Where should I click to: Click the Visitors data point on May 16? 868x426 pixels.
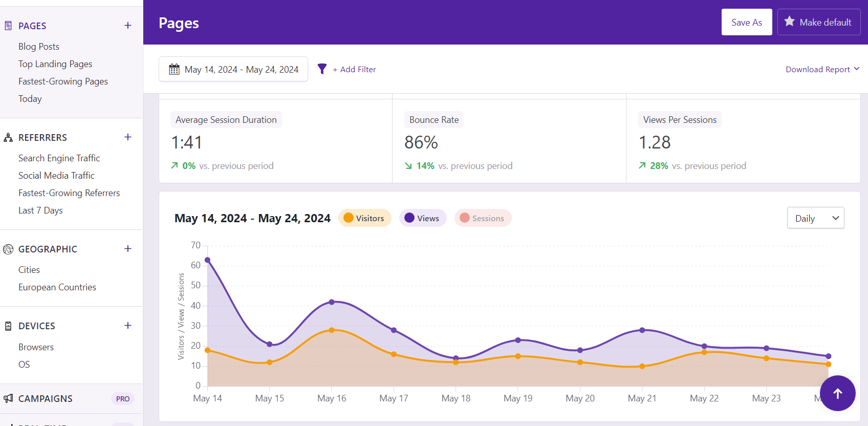tap(332, 330)
